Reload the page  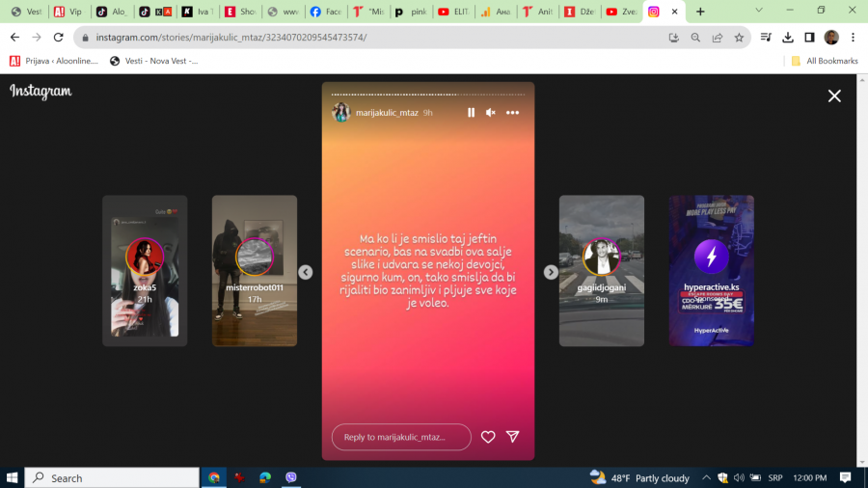[59, 38]
